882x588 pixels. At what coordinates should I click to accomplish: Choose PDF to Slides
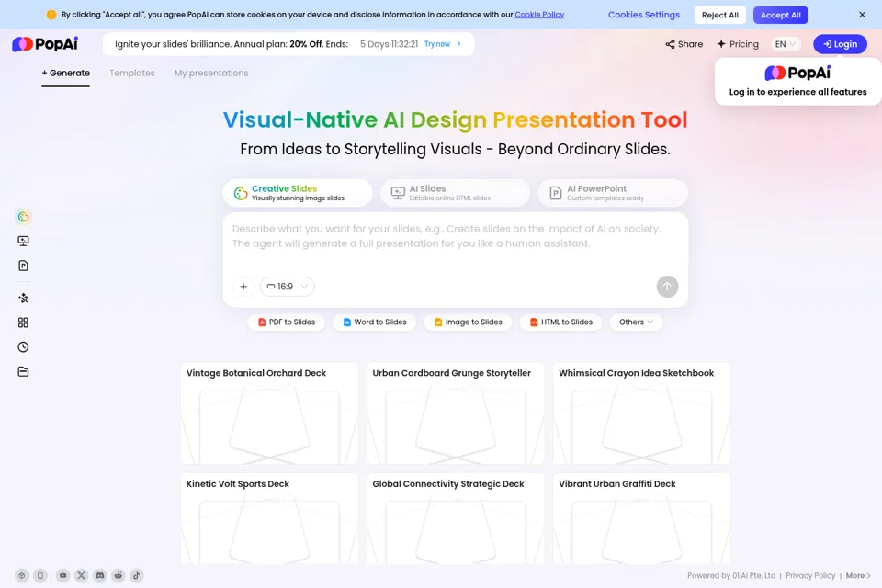(287, 322)
